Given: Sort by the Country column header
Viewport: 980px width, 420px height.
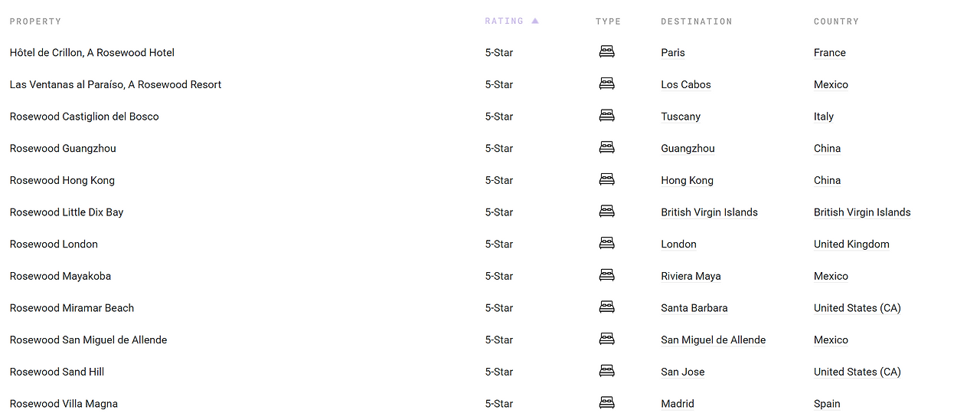Looking at the screenshot, I should [x=836, y=21].
